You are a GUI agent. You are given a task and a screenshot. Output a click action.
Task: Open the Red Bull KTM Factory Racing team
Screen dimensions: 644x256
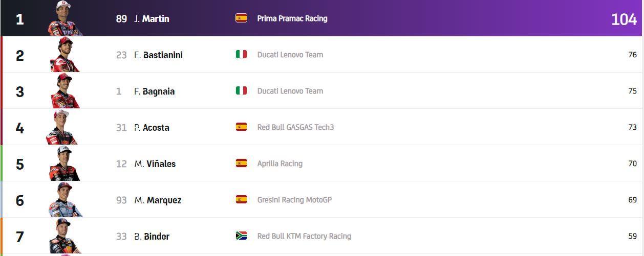click(x=304, y=236)
